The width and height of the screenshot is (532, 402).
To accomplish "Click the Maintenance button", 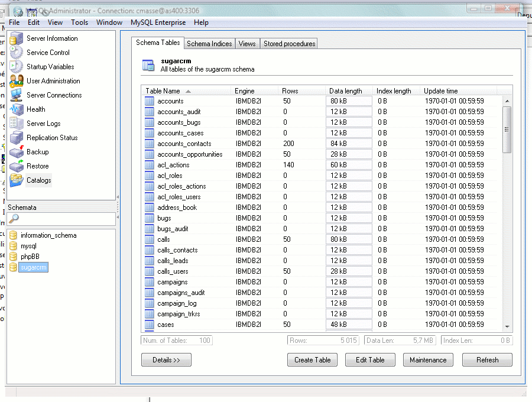I will (x=428, y=360).
